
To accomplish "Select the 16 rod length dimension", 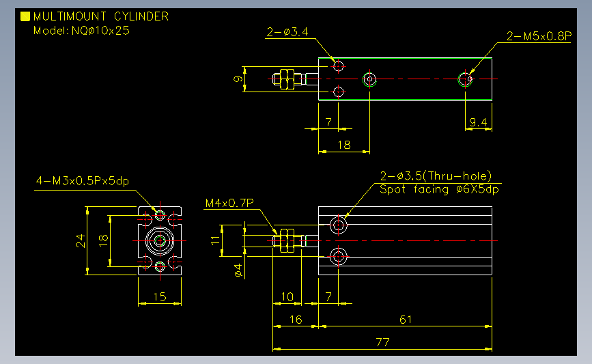I will tap(296, 320).
